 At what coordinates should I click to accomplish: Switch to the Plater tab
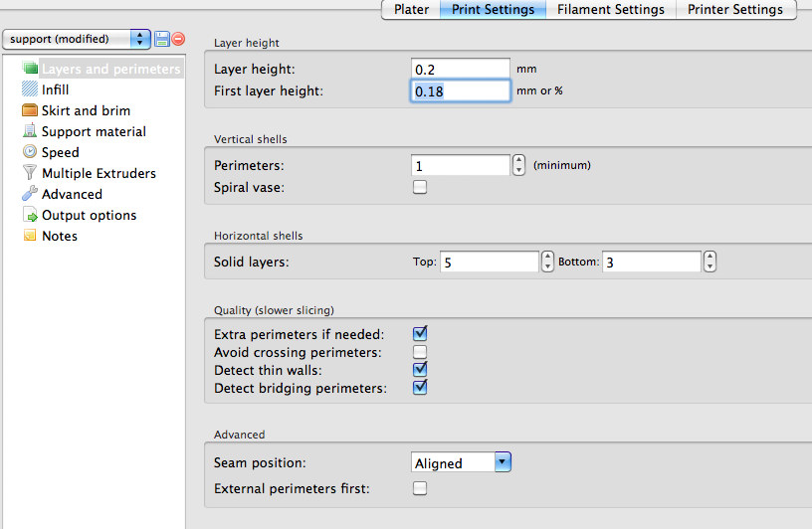click(x=411, y=9)
